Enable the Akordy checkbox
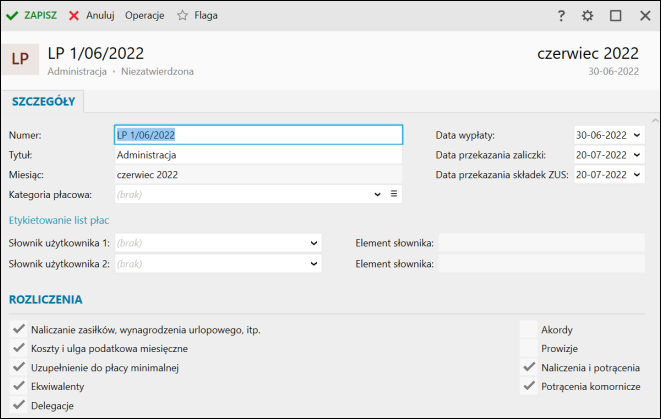Viewport: 661px width, 419px height. [x=529, y=329]
